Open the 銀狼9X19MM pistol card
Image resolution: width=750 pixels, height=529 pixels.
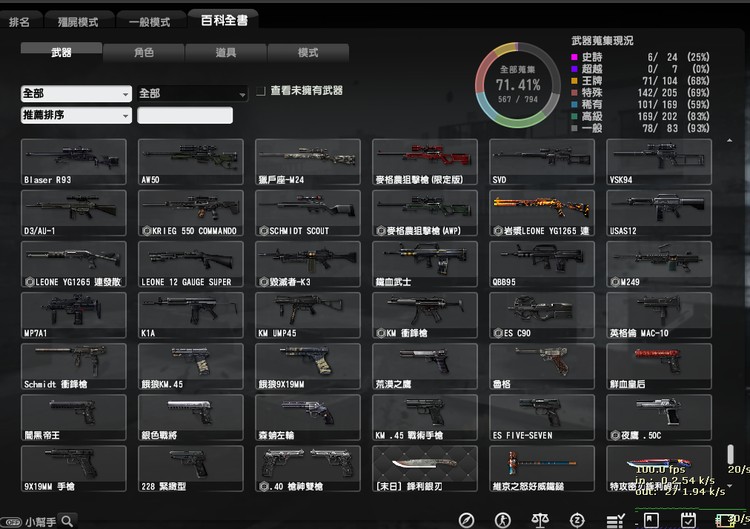[x=308, y=366]
